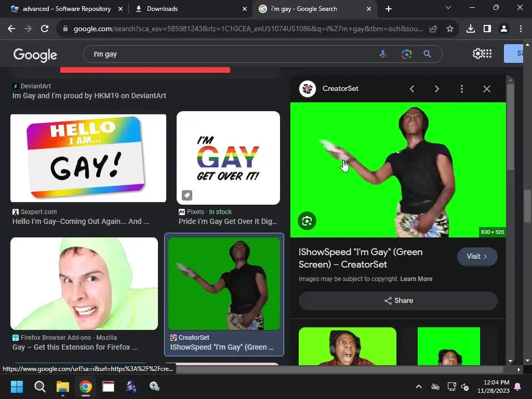Open the IShowSpeed Green Screen – CreatorSet title
Viewport: 532px width, 399px height.
click(x=361, y=258)
